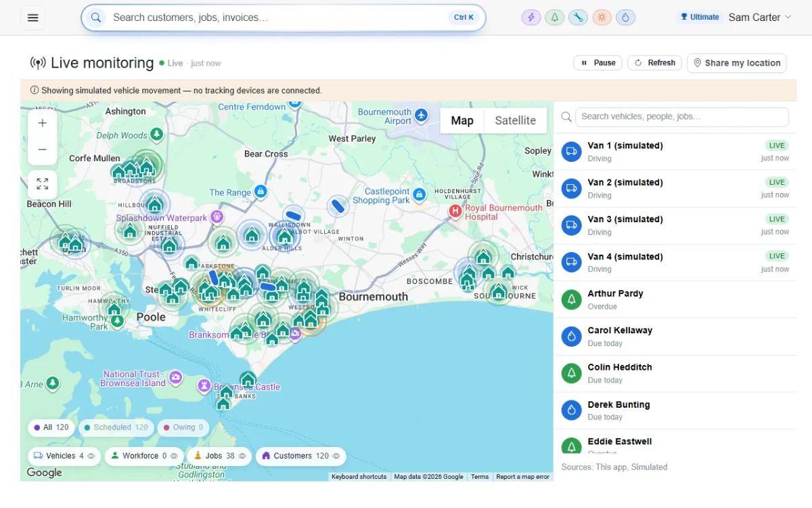Zoom out of the map
Image resolution: width=812 pixels, height=508 pixels.
click(43, 150)
